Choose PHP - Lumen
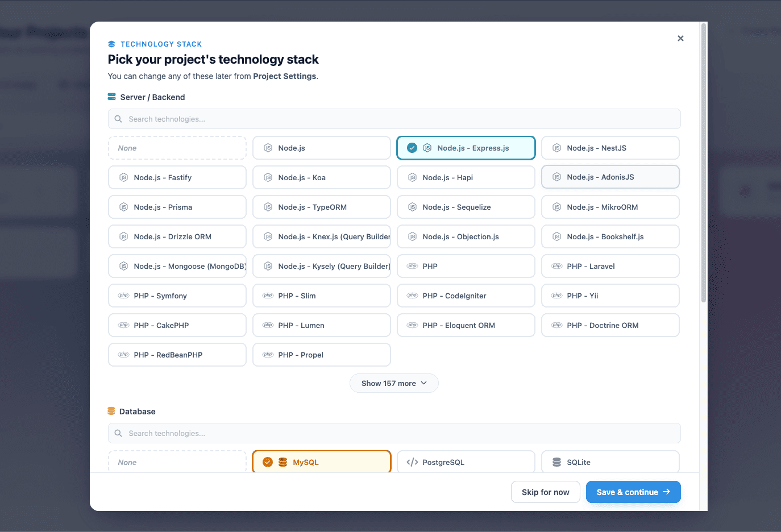 pos(322,325)
